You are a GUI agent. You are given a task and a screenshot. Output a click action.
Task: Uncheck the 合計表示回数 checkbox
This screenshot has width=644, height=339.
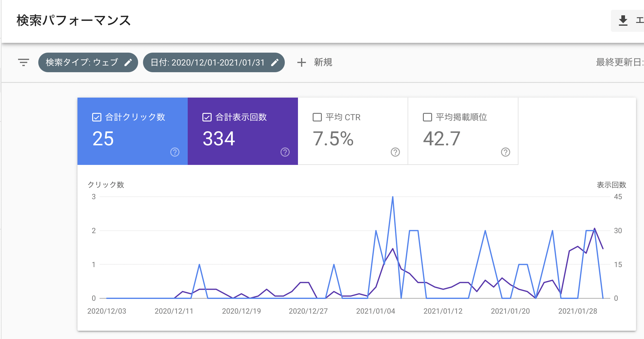pyautogui.click(x=207, y=117)
